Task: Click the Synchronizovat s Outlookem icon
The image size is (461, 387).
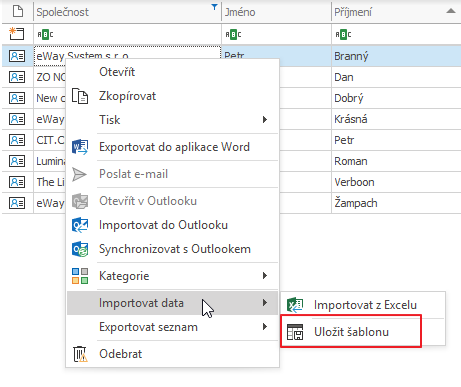Action: 80,249
